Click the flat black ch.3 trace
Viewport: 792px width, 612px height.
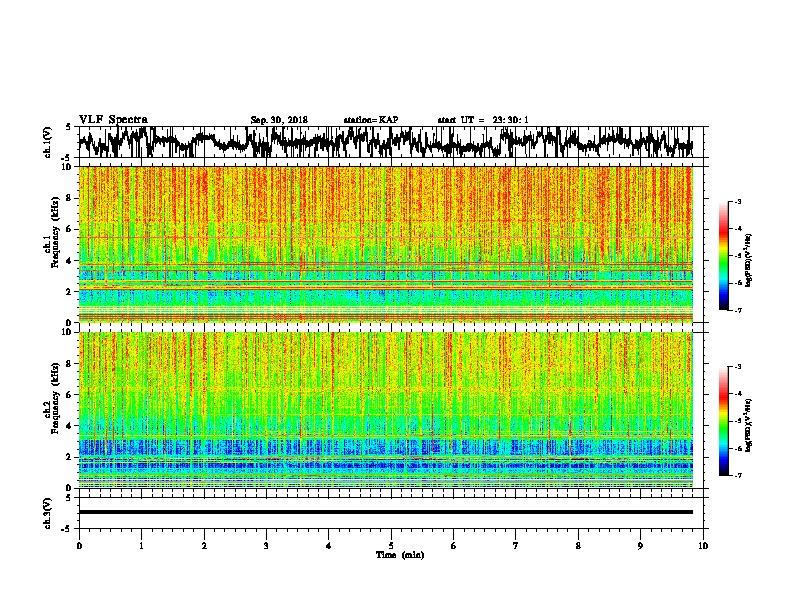386,512
